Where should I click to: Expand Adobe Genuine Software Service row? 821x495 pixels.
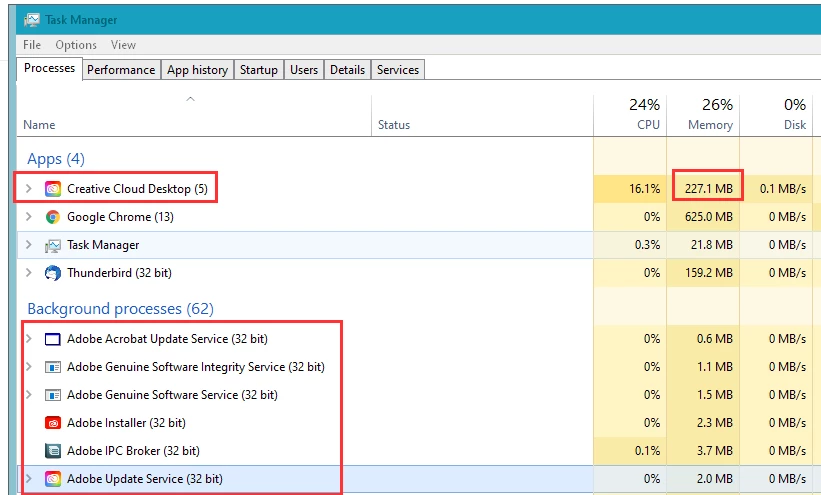point(29,394)
